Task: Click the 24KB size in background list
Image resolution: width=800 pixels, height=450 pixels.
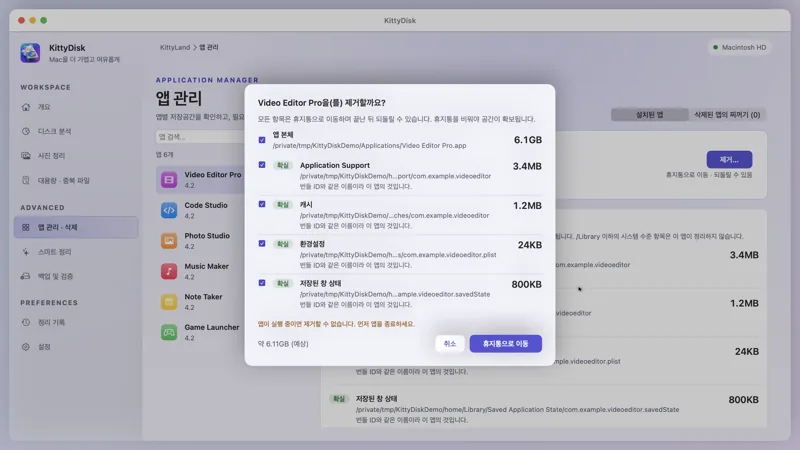Action: click(746, 352)
